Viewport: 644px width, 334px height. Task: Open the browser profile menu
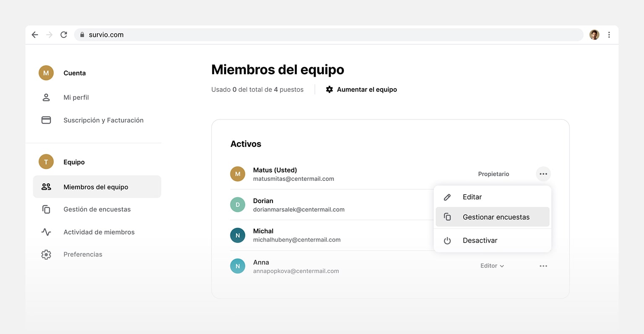(594, 34)
